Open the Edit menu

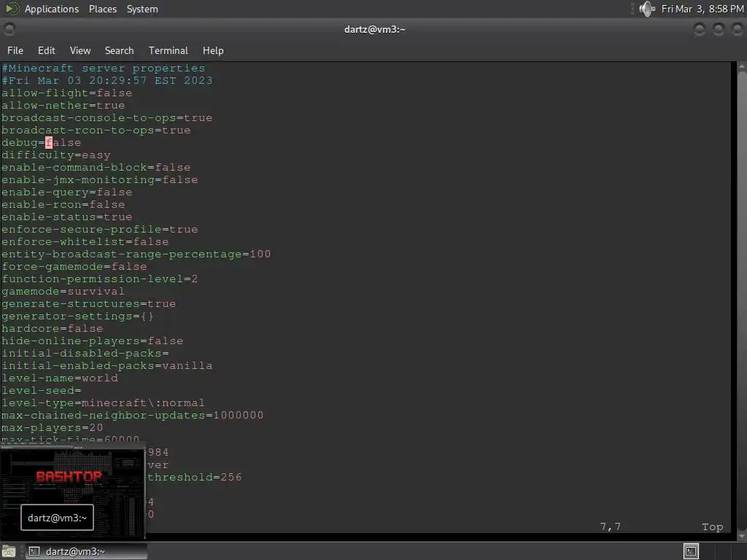(46, 50)
